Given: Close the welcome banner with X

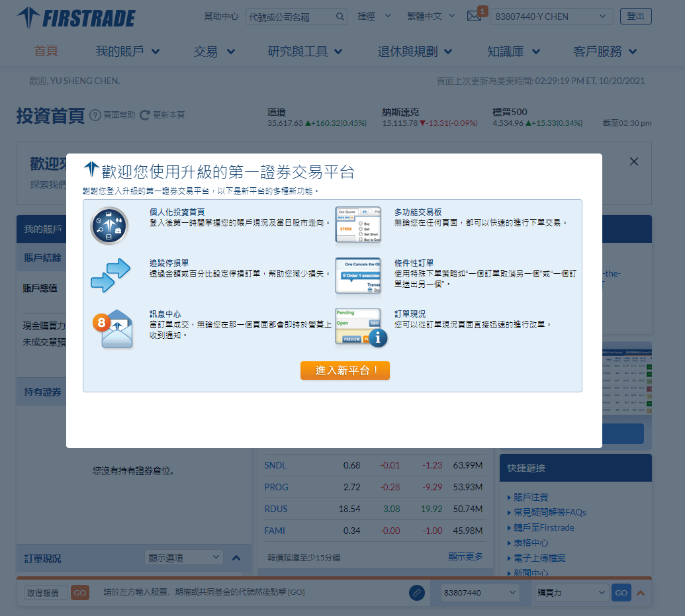Looking at the screenshot, I should point(634,161).
